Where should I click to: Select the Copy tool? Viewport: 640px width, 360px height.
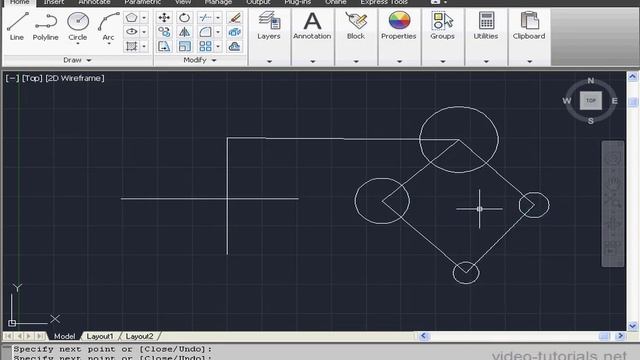[164, 32]
